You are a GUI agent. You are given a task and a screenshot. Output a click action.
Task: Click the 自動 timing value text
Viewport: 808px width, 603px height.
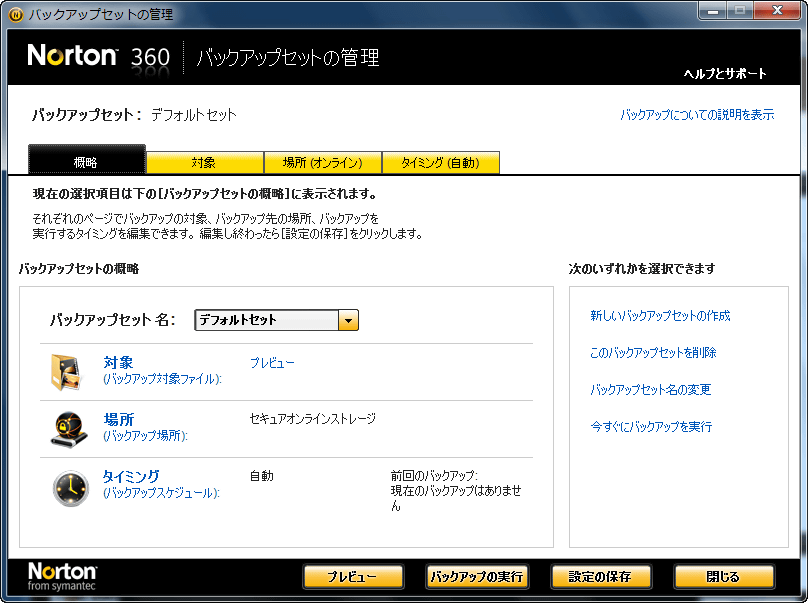(262, 476)
